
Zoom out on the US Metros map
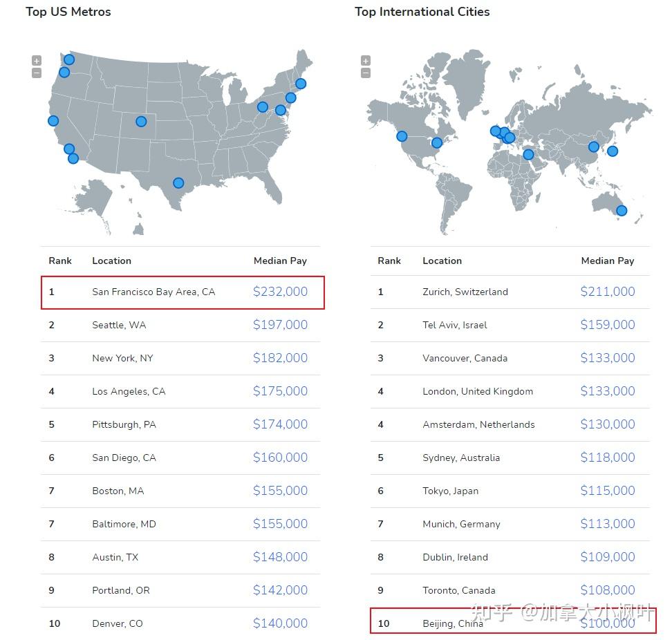pyautogui.click(x=37, y=73)
